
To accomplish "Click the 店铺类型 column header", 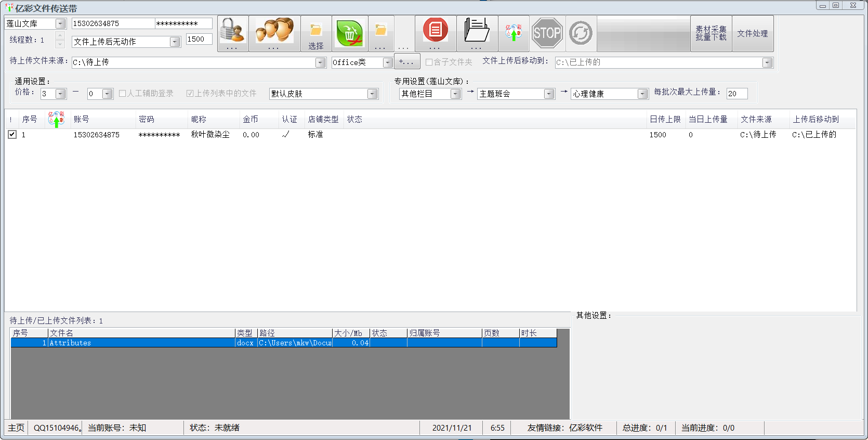I will (324, 119).
